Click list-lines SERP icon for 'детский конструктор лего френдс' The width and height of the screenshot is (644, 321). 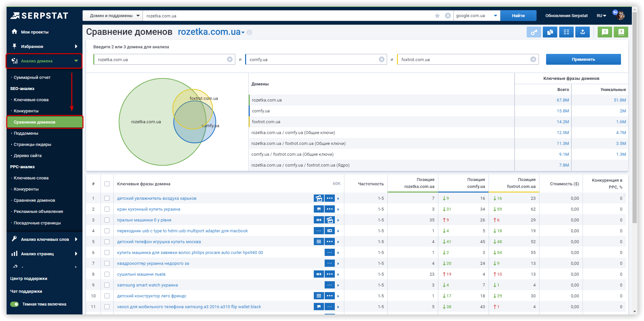click(x=319, y=296)
